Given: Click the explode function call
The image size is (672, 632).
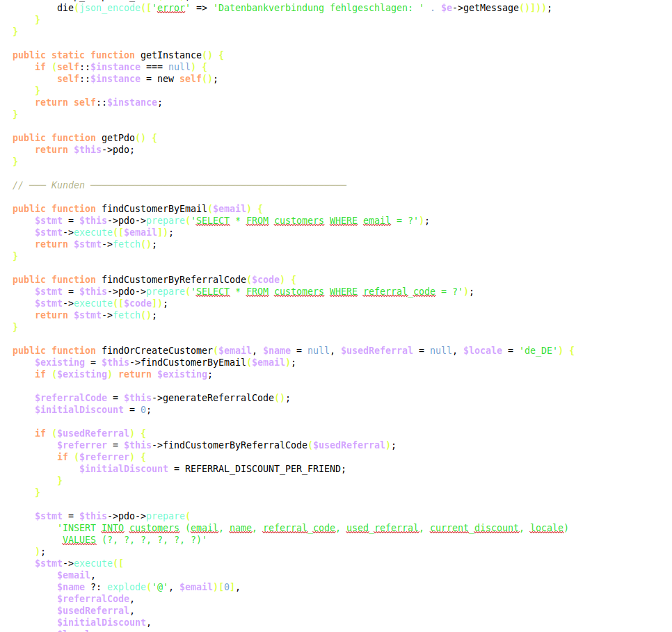Looking at the screenshot, I should point(128,587).
